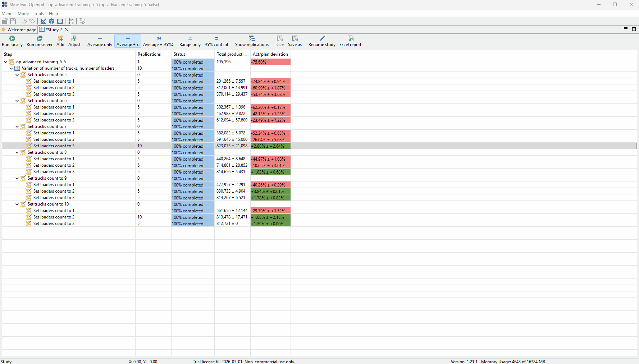This screenshot has height=364, width=639.
Task: Click the gray Excel export icon in top toolbar
Action: pyautogui.click(x=82, y=21)
